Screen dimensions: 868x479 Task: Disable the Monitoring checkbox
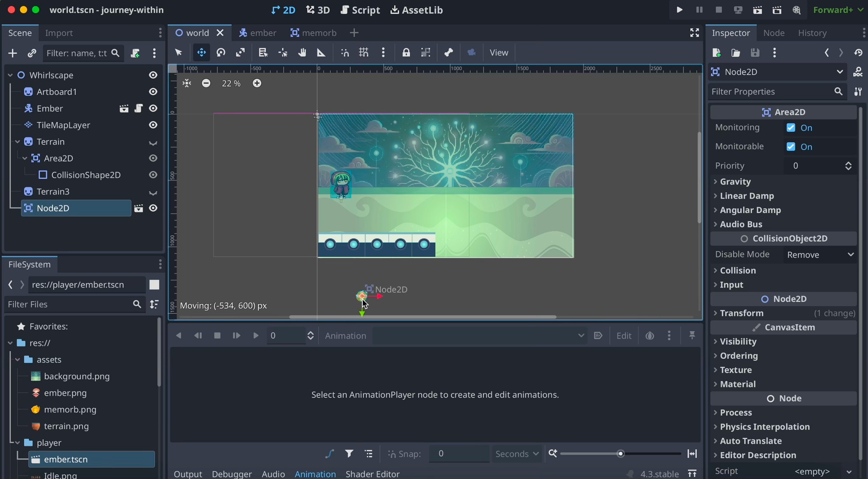click(791, 127)
